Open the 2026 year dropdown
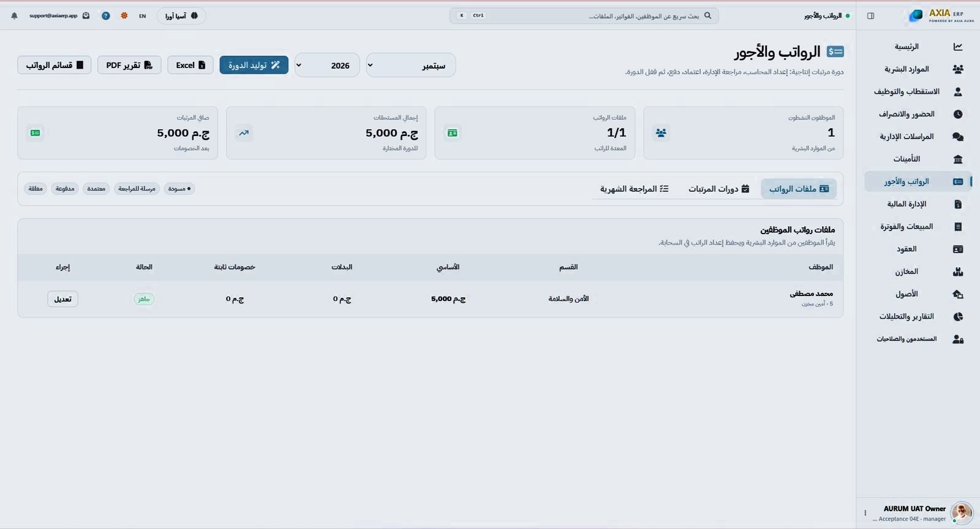This screenshot has width=980, height=529. (x=327, y=65)
